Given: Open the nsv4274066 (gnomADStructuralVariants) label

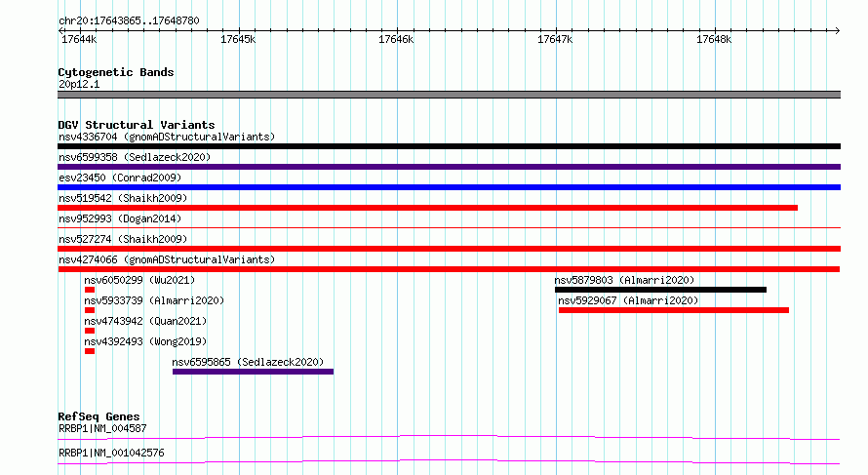Looking at the screenshot, I should click(167, 259).
